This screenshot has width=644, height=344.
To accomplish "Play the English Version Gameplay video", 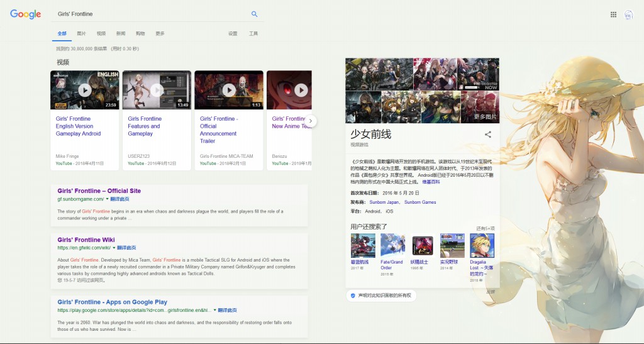I will coord(85,90).
